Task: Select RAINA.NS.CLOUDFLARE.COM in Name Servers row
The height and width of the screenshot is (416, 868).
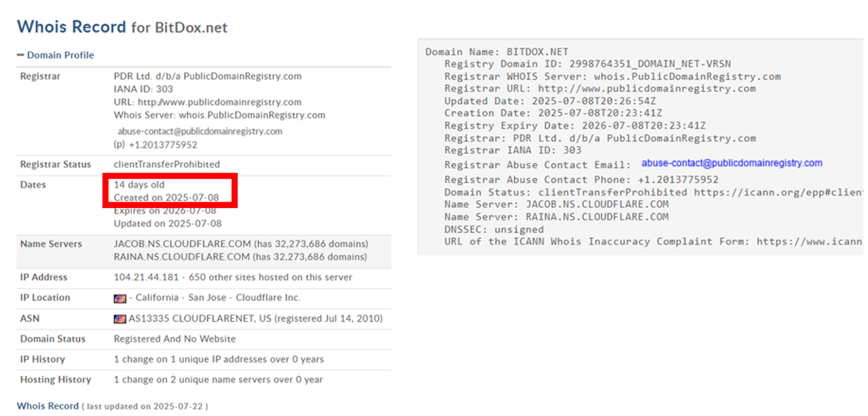Action: (182, 257)
